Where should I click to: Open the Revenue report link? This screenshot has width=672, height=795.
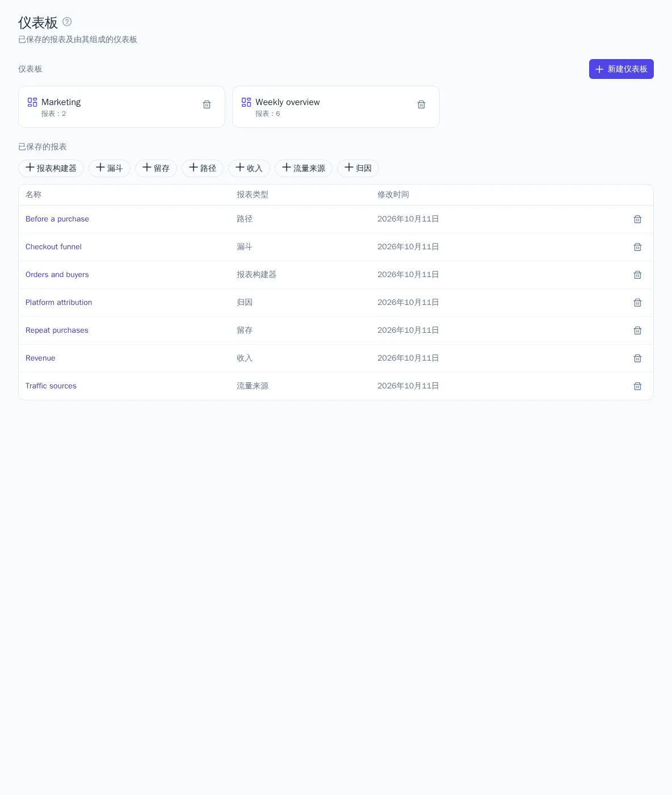[40, 358]
